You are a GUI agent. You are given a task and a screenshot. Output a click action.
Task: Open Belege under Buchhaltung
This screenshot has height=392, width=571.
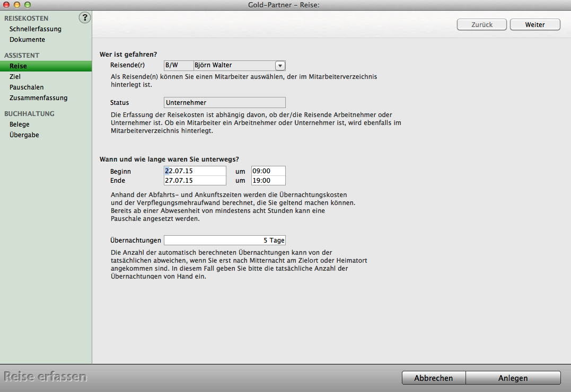[x=20, y=124]
